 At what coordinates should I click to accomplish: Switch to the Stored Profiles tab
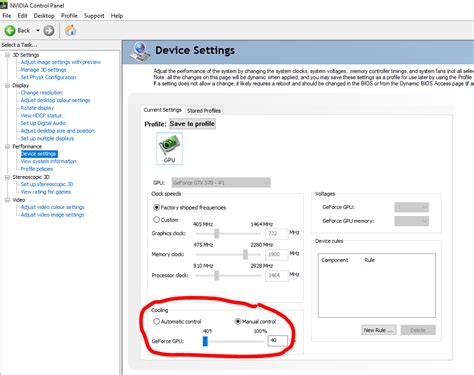click(x=204, y=110)
